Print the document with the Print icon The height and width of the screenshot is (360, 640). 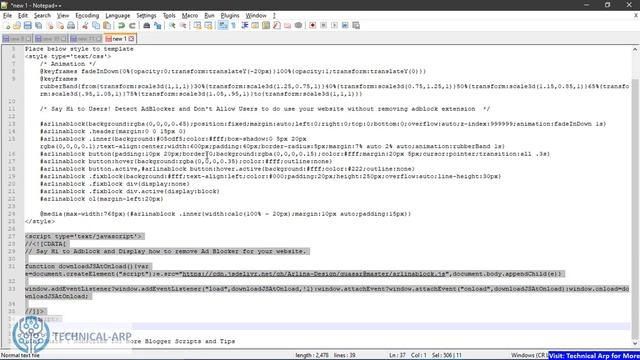pyautogui.click(x=71, y=25)
